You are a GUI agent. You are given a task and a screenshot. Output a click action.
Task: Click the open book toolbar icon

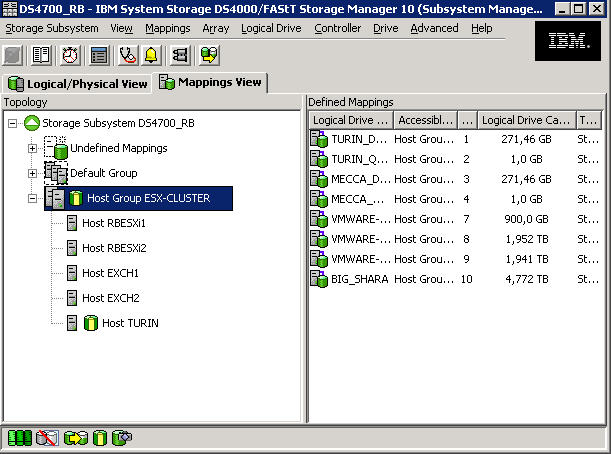[x=43, y=54]
